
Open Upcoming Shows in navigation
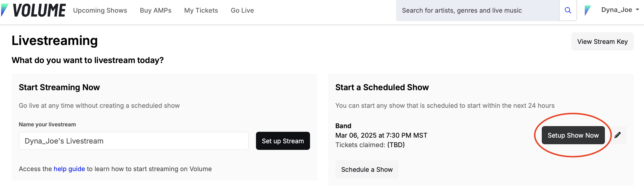coord(100,10)
